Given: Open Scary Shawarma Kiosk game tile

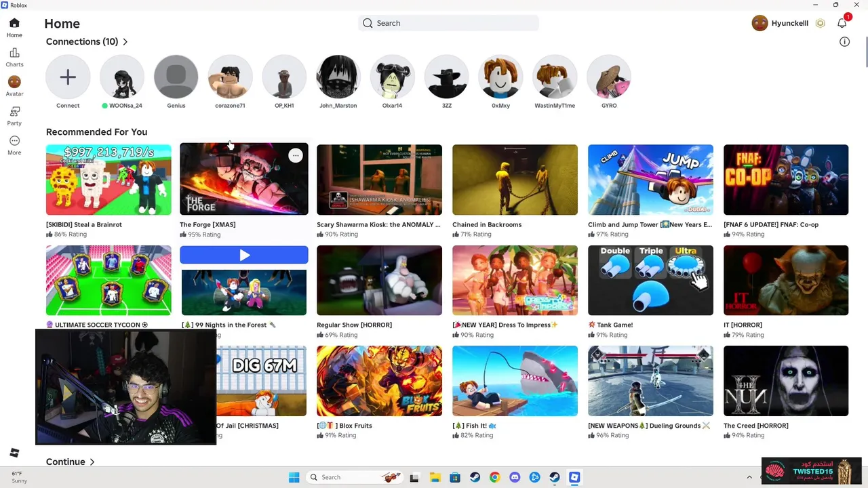Looking at the screenshot, I should click(x=379, y=180).
